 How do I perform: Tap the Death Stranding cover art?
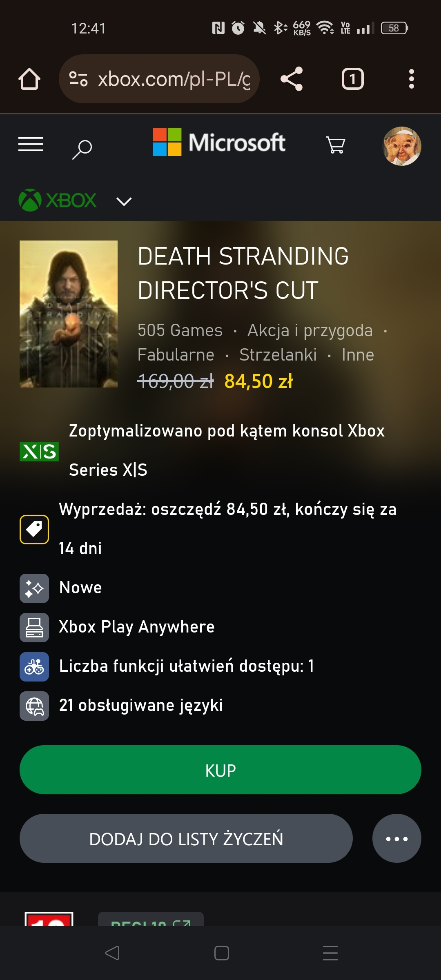click(69, 314)
